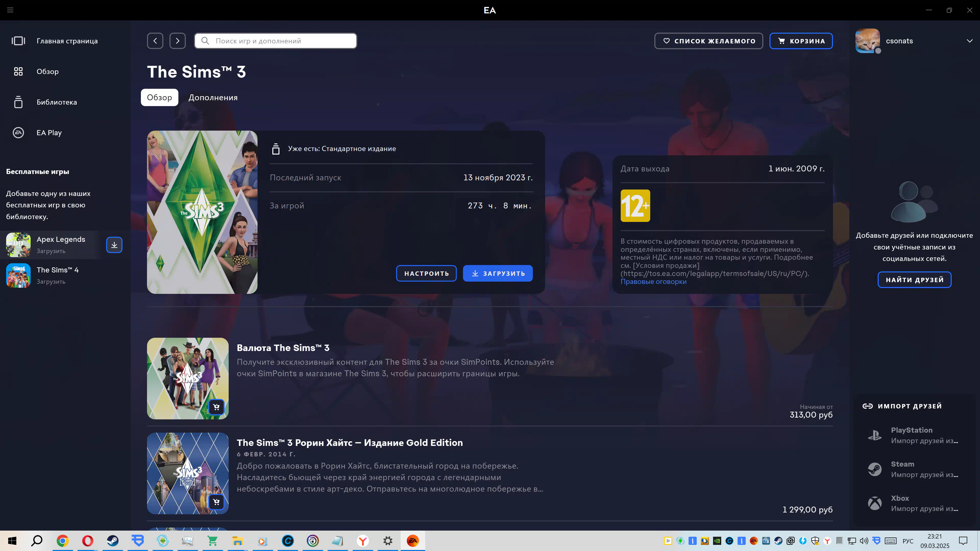Open Google Chrome from taskbar
Image resolution: width=980 pixels, height=551 pixels.
point(62,541)
